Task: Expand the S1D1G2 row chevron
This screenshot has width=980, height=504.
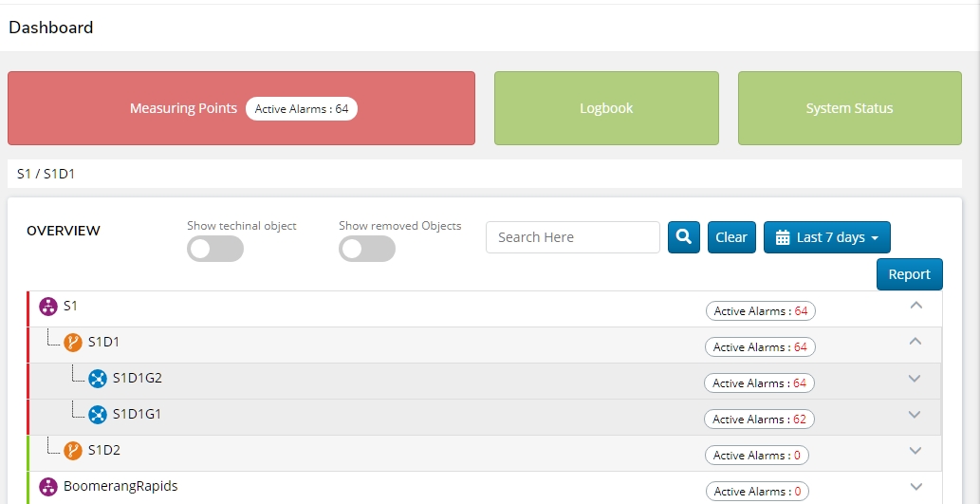Action: [915, 379]
